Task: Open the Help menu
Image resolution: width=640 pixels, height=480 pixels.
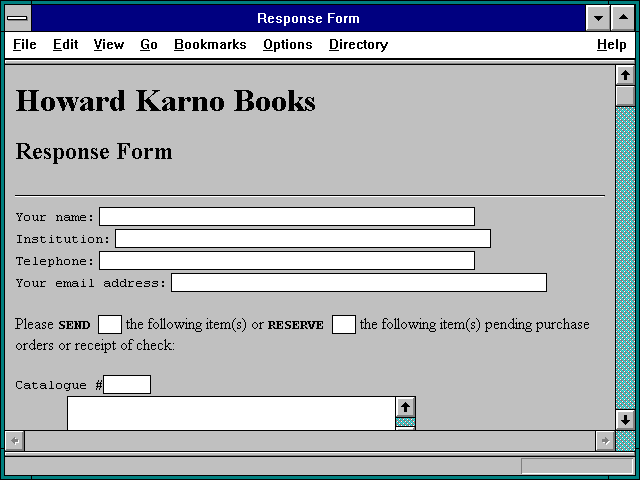Action: click(x=611, y=44)
